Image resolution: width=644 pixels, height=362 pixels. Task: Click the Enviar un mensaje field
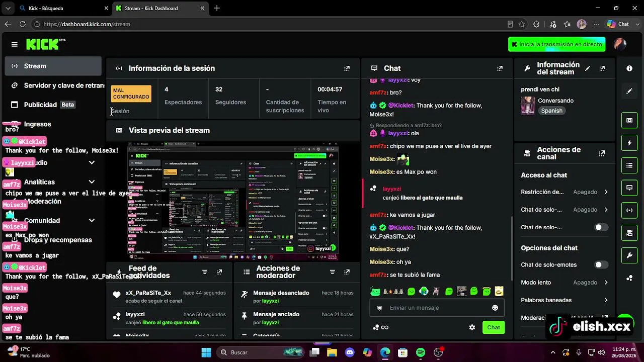(x=437, y=308)
